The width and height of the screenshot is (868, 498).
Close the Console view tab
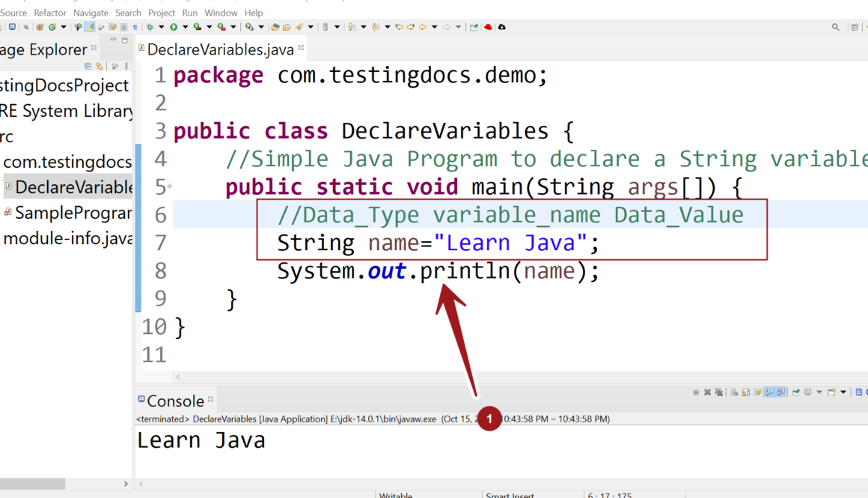tap(211, 399)
